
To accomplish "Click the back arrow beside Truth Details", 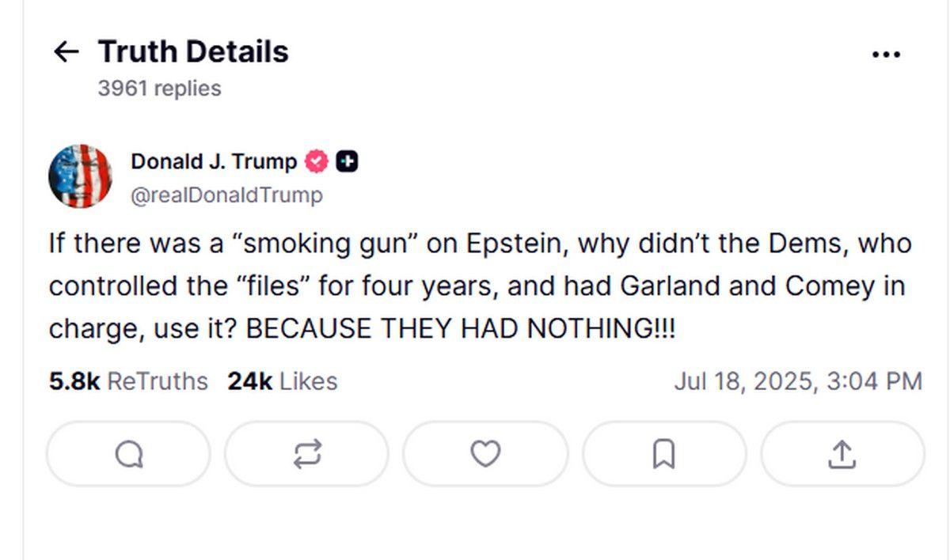I will click(x=66, y=52).
